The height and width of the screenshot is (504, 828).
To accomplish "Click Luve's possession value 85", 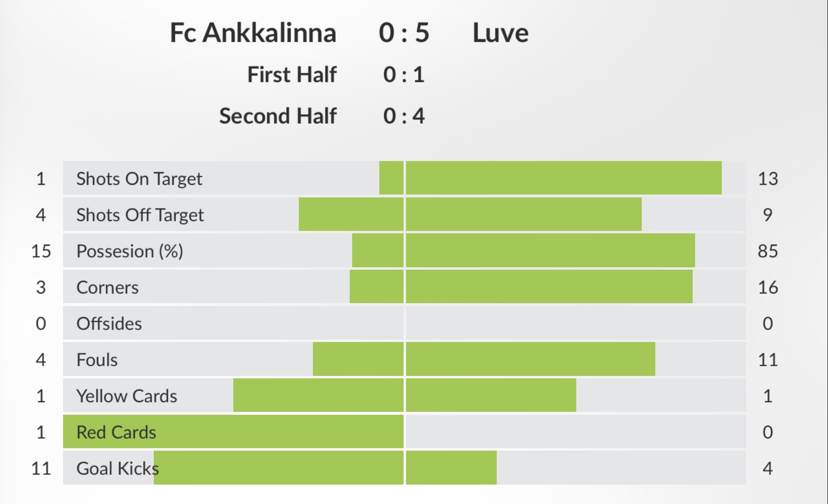I will (x=767, y=251).
